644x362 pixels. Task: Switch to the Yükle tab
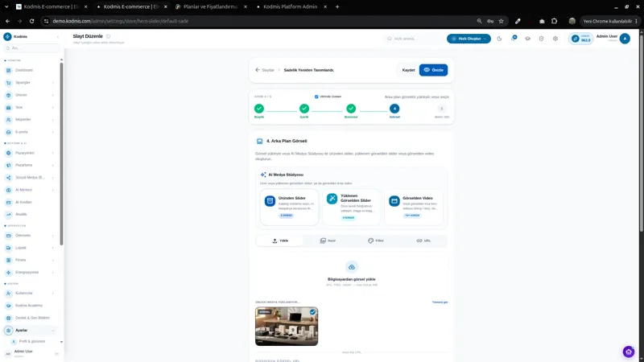(280, 241)
